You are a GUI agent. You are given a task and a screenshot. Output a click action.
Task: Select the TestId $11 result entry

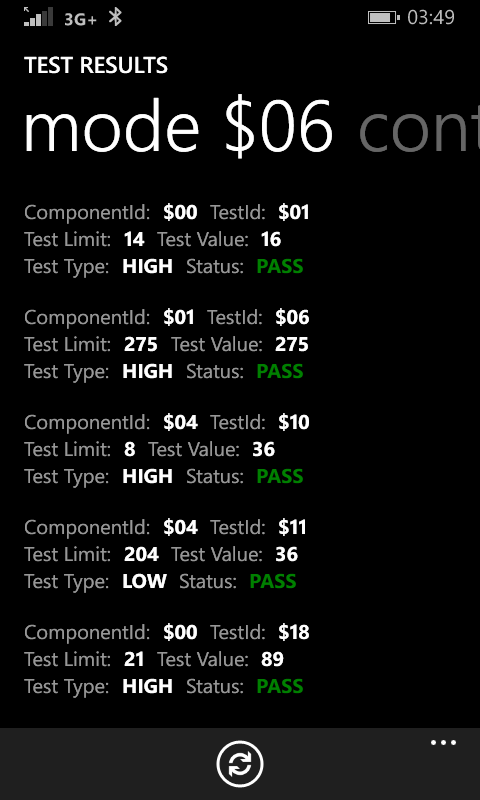click(167, 555)
